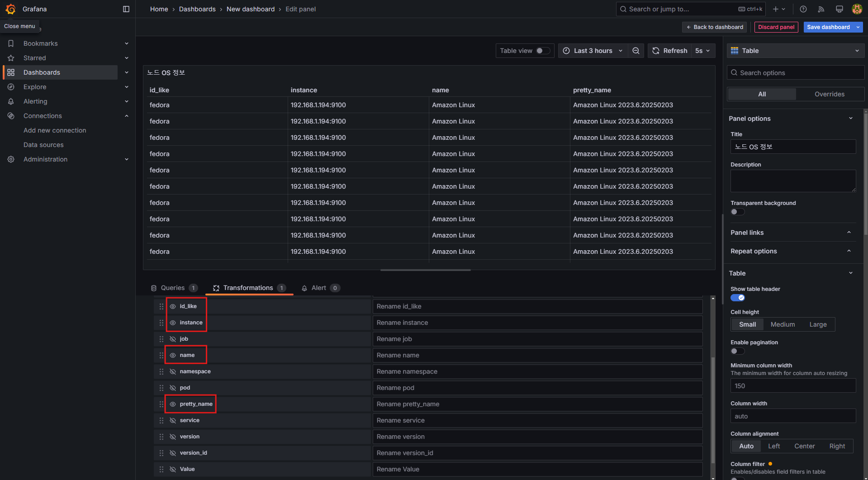
Task: Click the Discard panel button
Action: pos(776,27)
